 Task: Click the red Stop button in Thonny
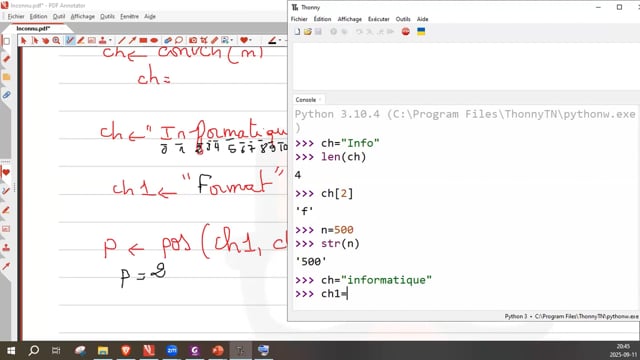pos(405,31)
